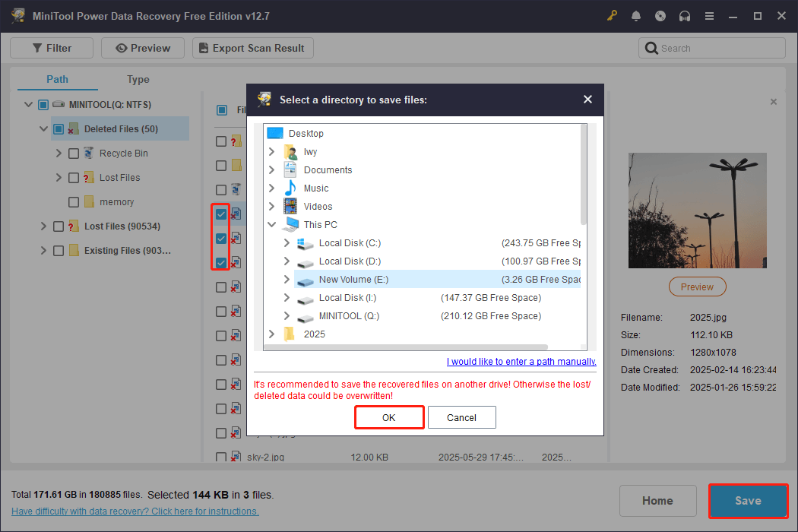Image resolution: width=798 pixels, height=532 pixels.
Task: Uncheck the Deleted Files (50) checkbox
Action: pyautogui.click(x=58, y=128)
